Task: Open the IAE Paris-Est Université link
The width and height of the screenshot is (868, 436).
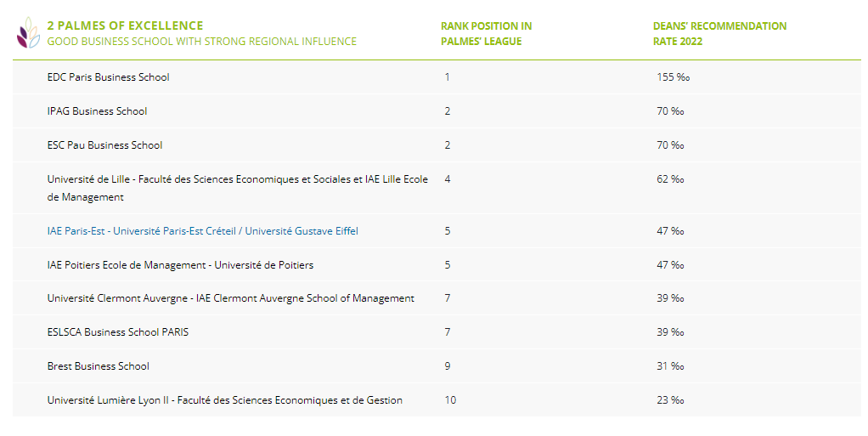Action: 203,231
